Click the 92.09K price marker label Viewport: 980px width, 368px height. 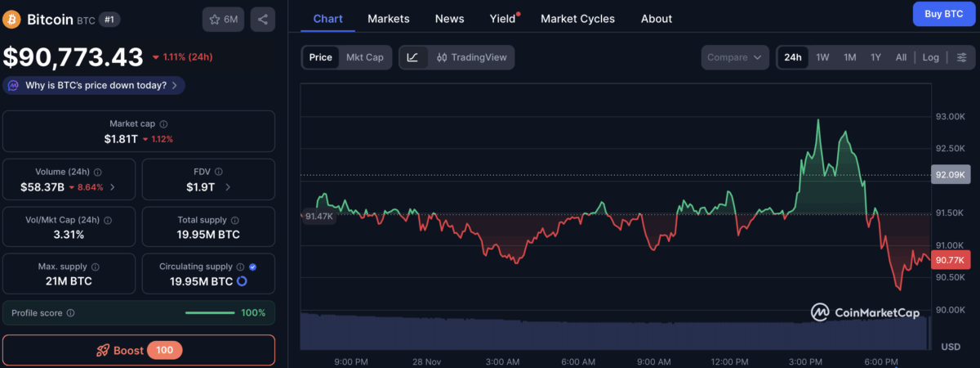point(951,174)
